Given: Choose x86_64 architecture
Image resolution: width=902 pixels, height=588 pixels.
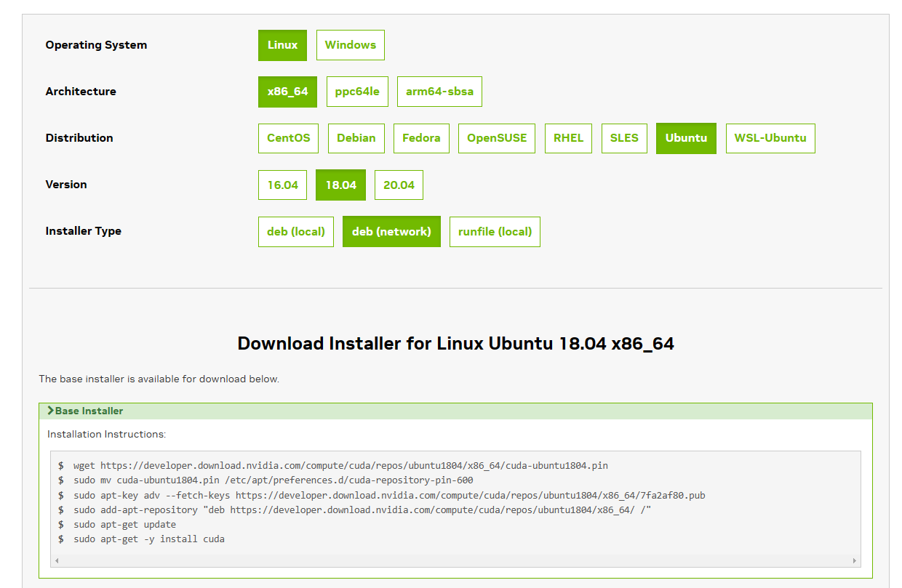Looking at the screenshot, I should click(x=287, y=92).
